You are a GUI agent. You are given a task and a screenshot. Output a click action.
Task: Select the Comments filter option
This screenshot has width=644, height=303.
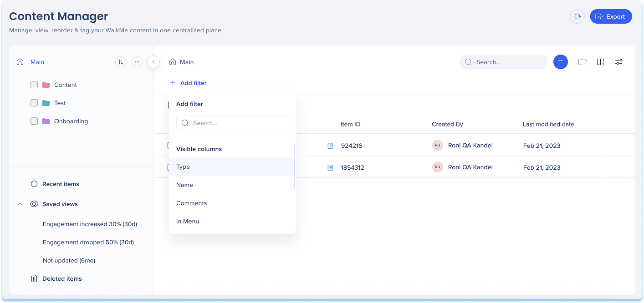pos(231,203)
